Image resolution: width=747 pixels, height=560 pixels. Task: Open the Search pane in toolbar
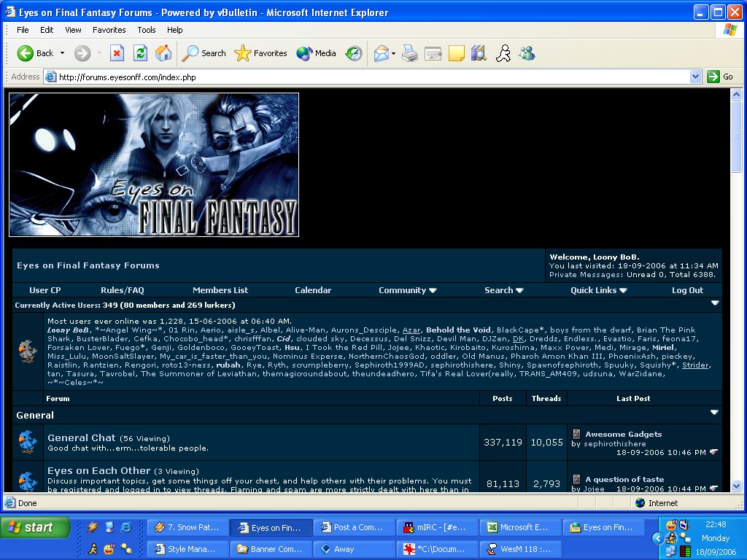coord(204,53)
